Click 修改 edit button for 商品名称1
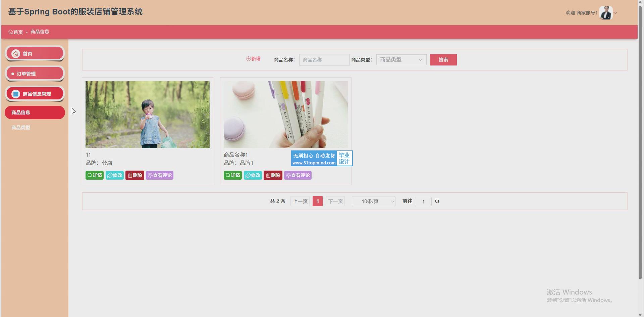Image resolution: width=644 pixels, height=317 pixels. 253,175
